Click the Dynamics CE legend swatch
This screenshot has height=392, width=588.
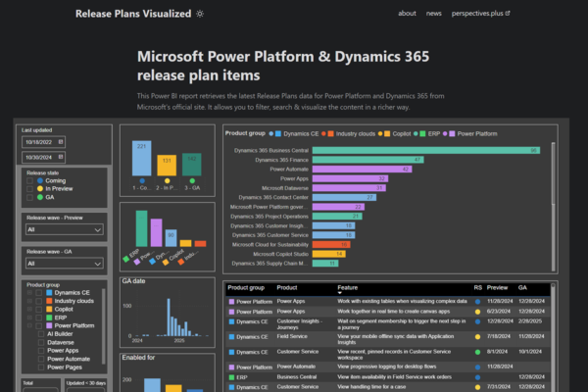[278, 134]
